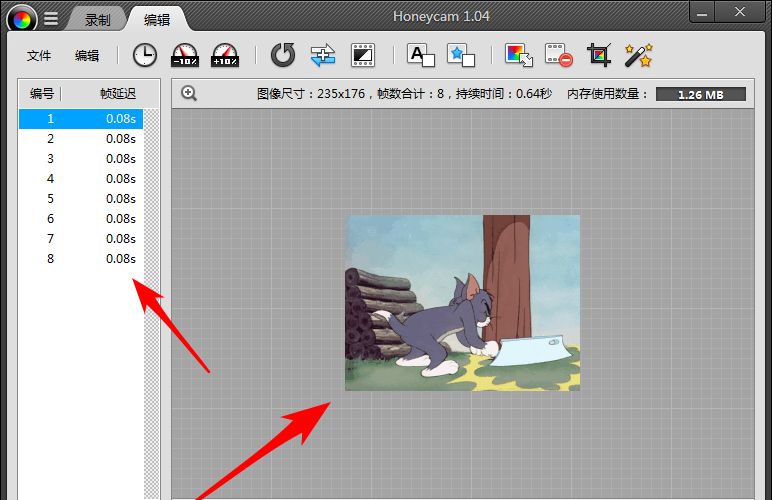The width and height of the screenshot is (772, 500).
Task: Switch to the 录制 tab
Action: 97,20
